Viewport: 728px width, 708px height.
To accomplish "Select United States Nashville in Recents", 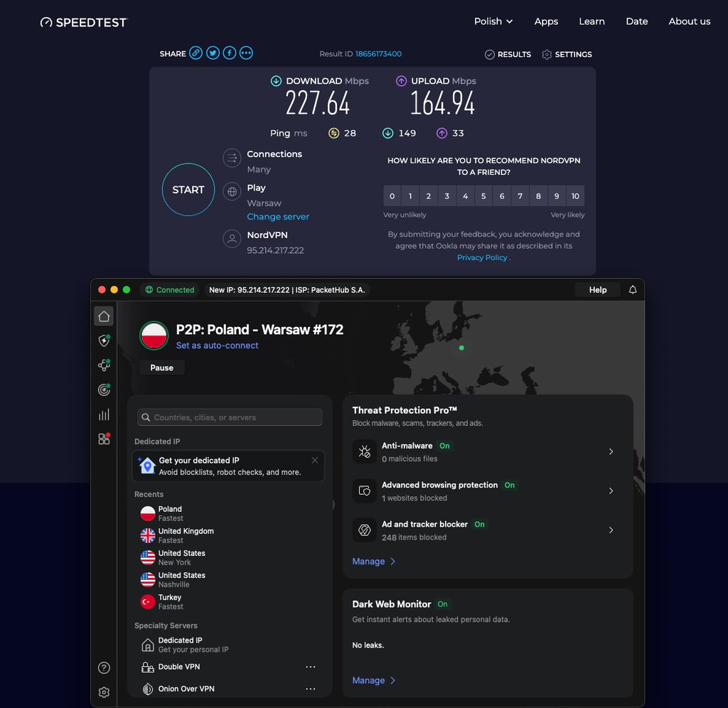I will 230,580.
